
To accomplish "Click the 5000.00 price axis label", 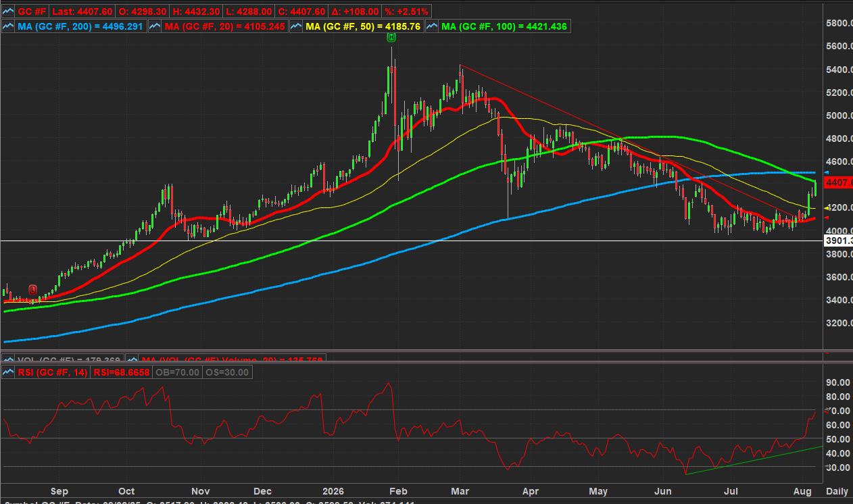I will (839, 116).
